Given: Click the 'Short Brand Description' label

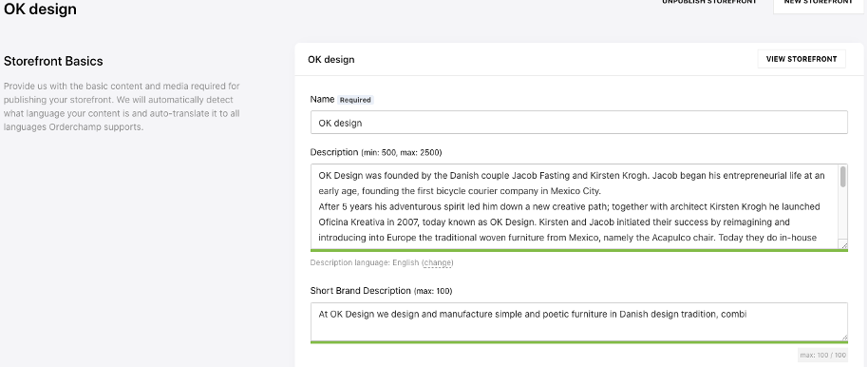Looking at the screenshot, I should click(360, 291).
